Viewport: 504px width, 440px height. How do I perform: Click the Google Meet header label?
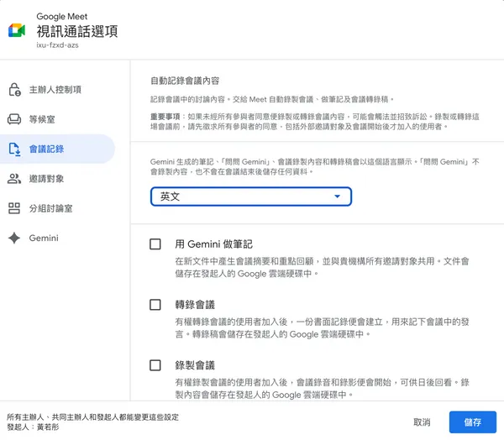[61, 17]
